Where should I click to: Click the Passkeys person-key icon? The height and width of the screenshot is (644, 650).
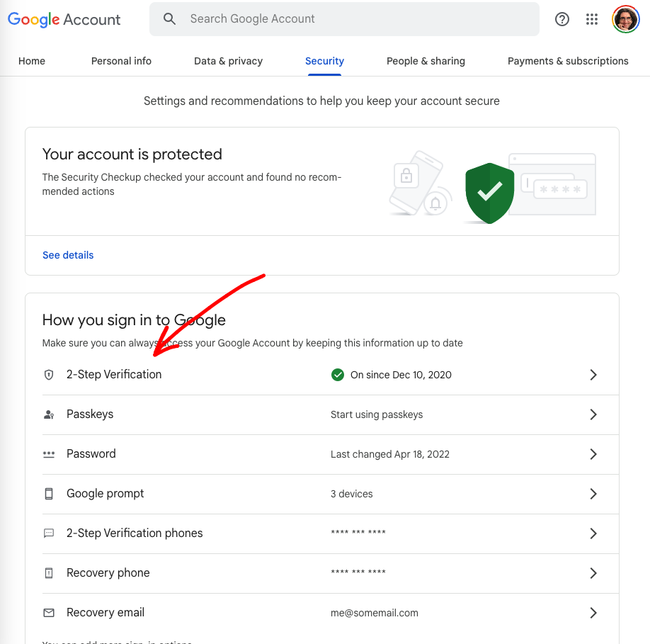[x=49, y=414]
